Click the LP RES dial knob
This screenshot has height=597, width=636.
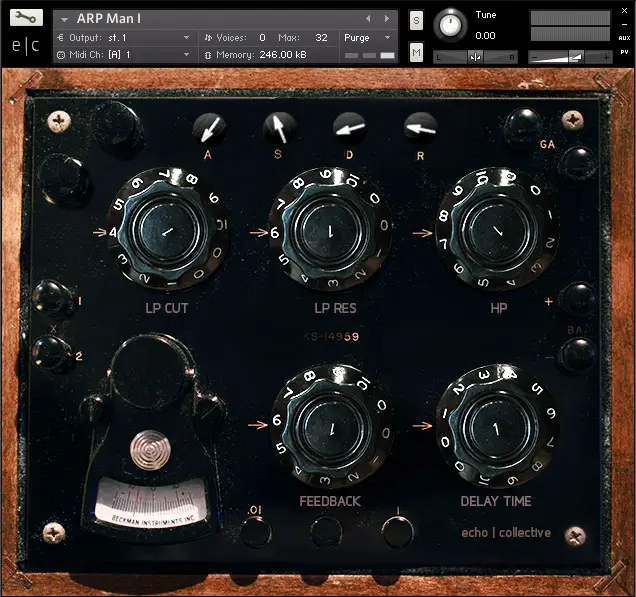pos(330,230)
